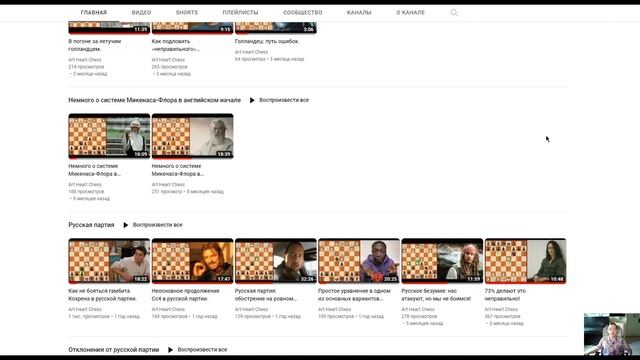Open the channel search magnifier icon
The width and height of the screenshot is (640, 360).
click(x=454, y=13)
